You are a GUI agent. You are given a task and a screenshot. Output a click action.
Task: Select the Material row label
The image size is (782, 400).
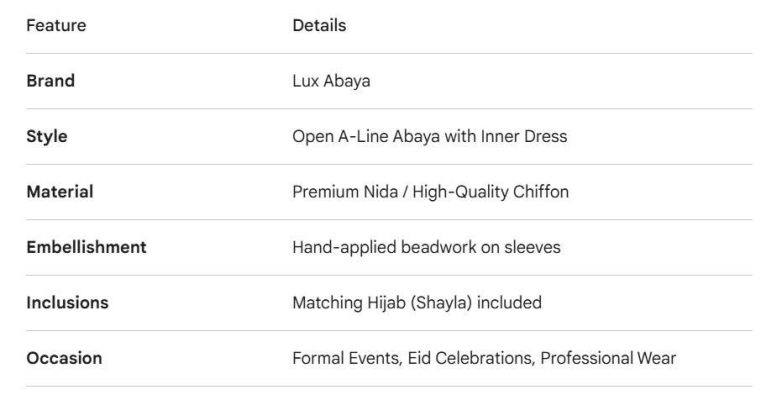tap(59, 192)
